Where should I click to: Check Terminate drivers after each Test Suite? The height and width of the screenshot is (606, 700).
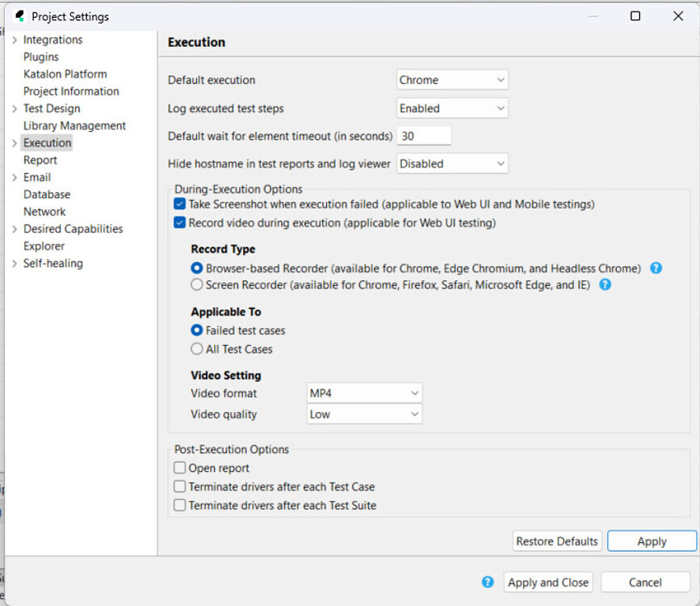(x=180, y=506)
